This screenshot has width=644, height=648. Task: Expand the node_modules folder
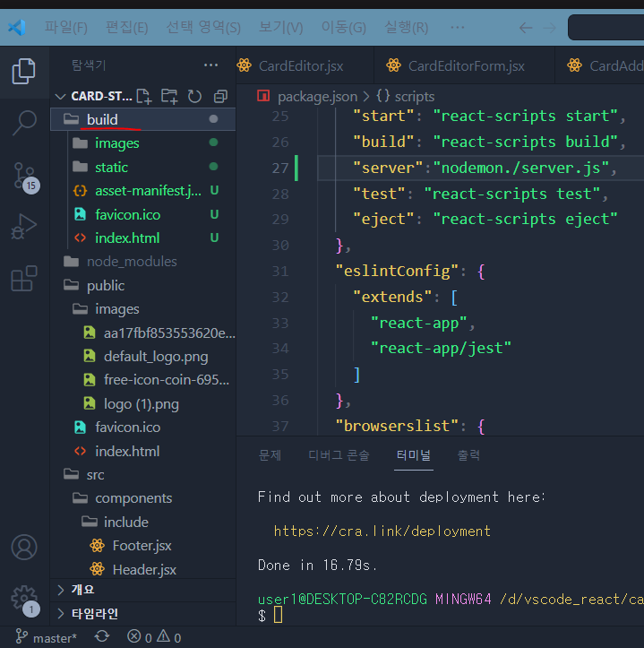click(x=143, y=262)
